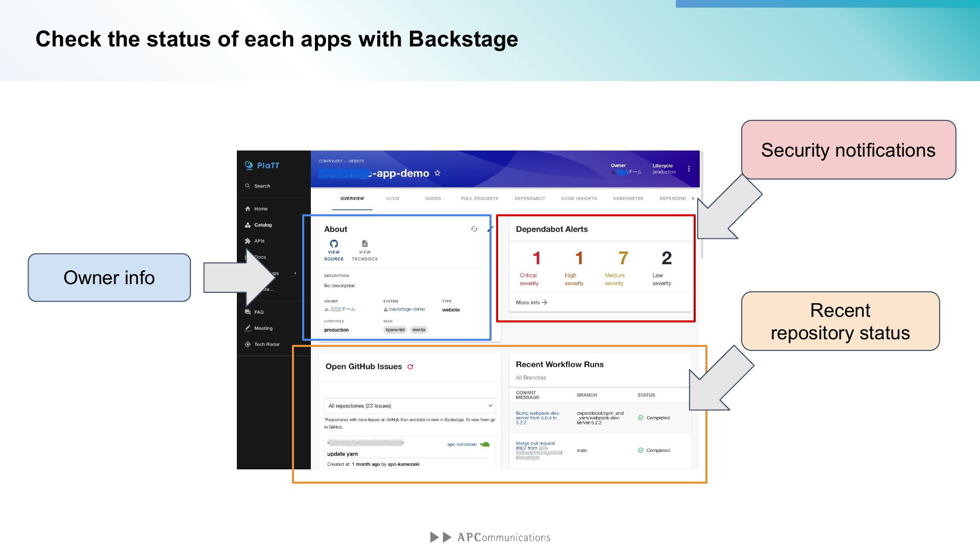The width and height of the screenshot is (980, 551).
Task: Star the app-demo component
Action: pyautogui.click(x=437, y=173)
